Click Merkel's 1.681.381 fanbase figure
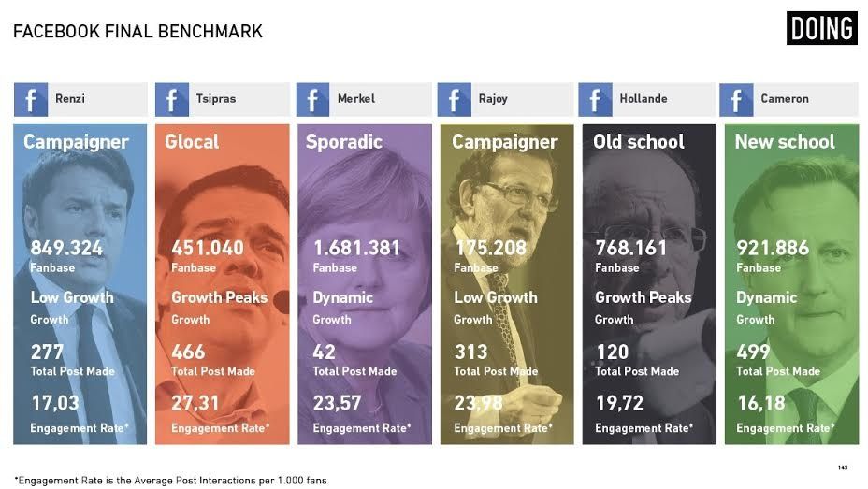 pos(356,248)
